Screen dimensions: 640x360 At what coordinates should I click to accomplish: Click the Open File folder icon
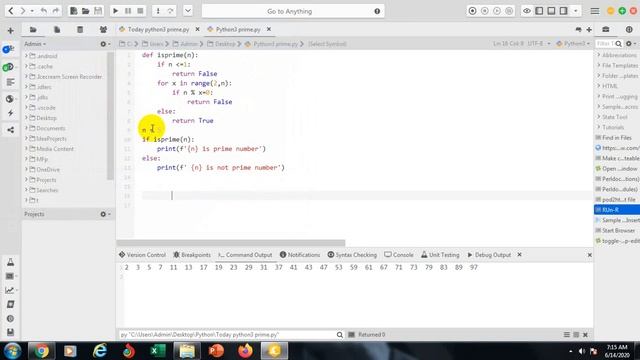click(x=86, y=11)
